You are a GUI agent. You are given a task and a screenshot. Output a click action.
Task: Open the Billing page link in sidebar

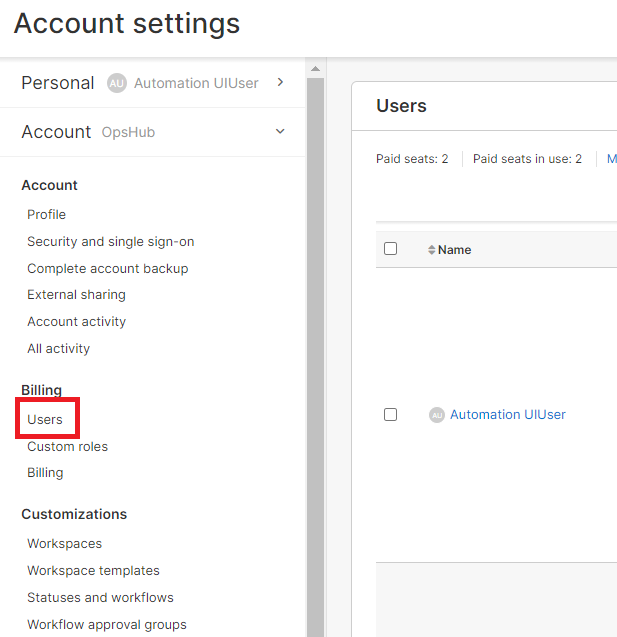[x=45, y=473]
